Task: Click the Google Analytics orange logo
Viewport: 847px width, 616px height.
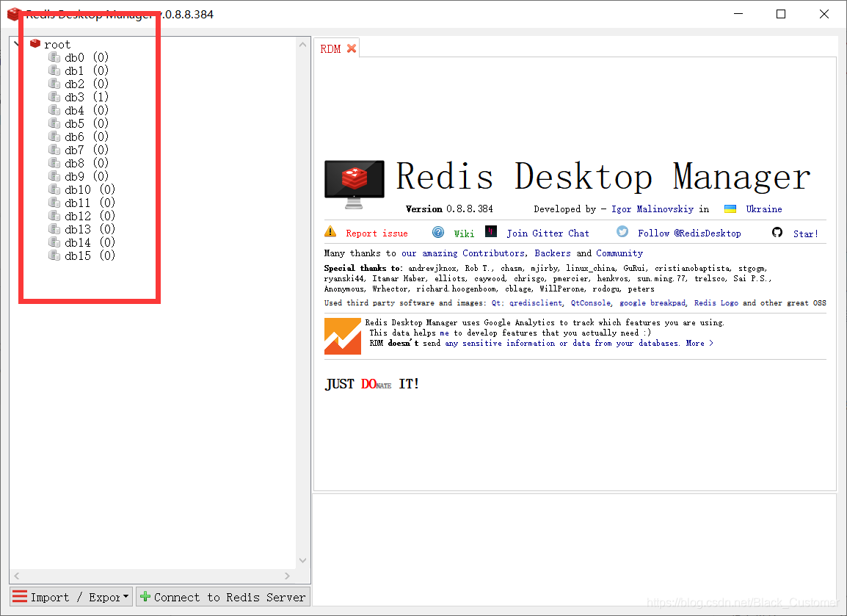Action: [x=343, y=336]
